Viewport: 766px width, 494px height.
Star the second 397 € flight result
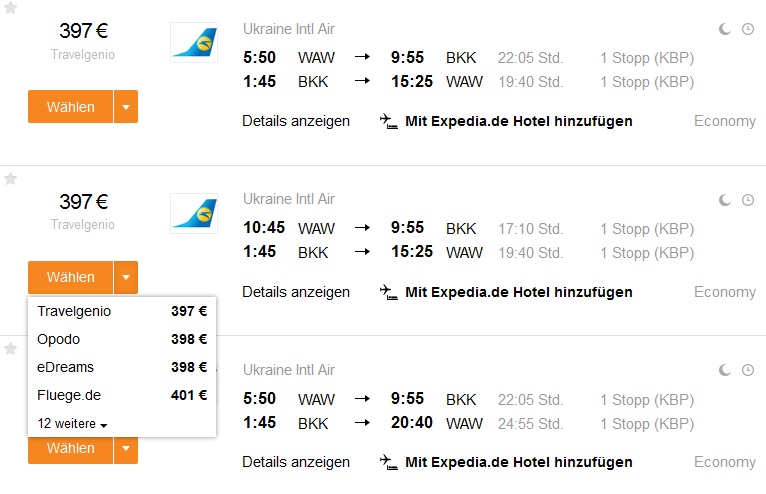pos(11,178)
